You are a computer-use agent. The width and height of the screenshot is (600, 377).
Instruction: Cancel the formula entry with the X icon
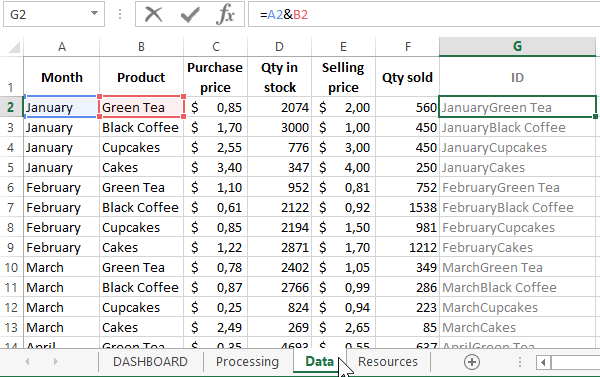click(153, 15)
